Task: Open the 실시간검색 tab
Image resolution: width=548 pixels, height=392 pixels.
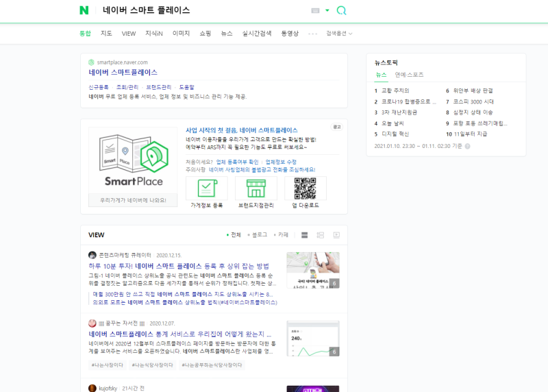Action: [257, 33]
